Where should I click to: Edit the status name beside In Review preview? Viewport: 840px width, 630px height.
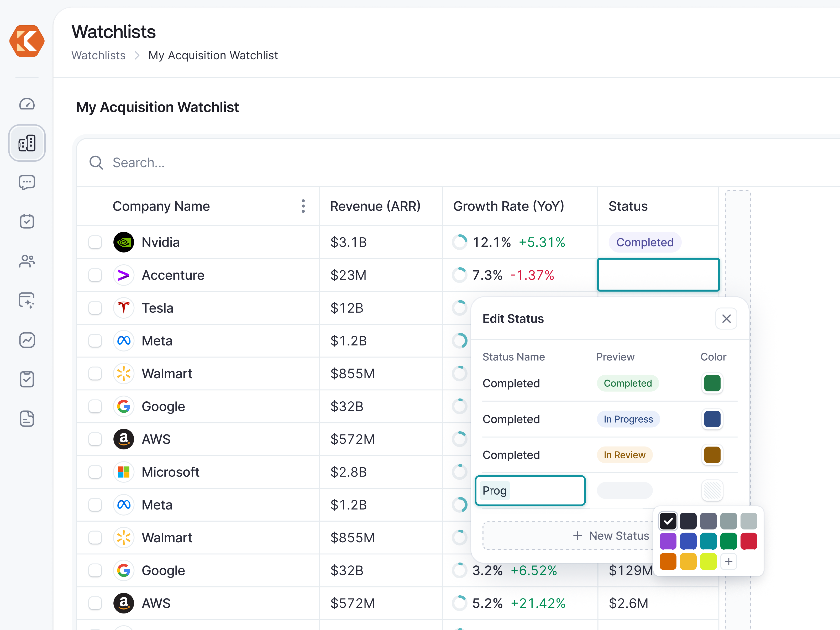(x=511, y=455)
